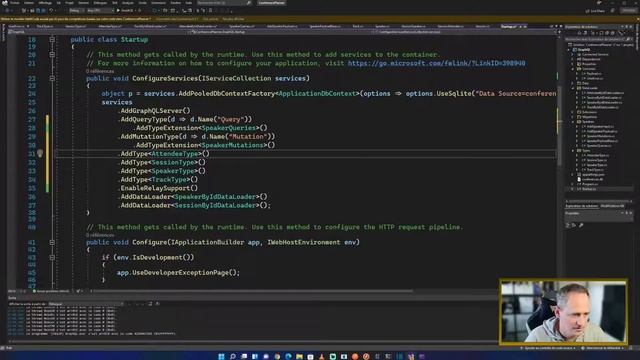Select Startup.cs in Solution Explorer

coord(589,189)
